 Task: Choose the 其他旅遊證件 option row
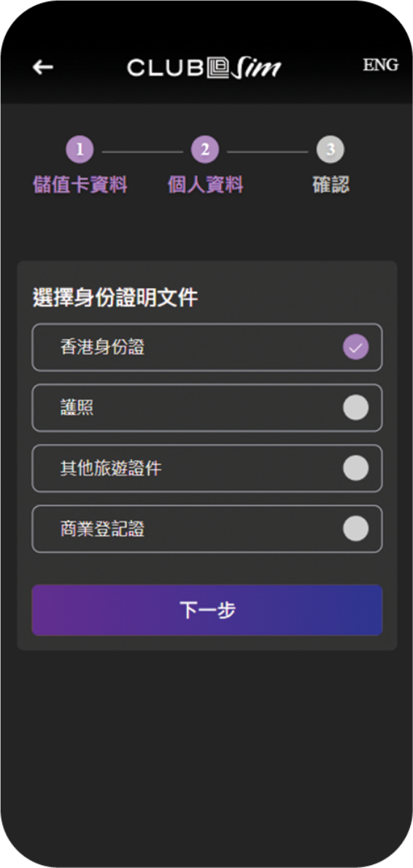pyautogui.click(x=207, y=468)
